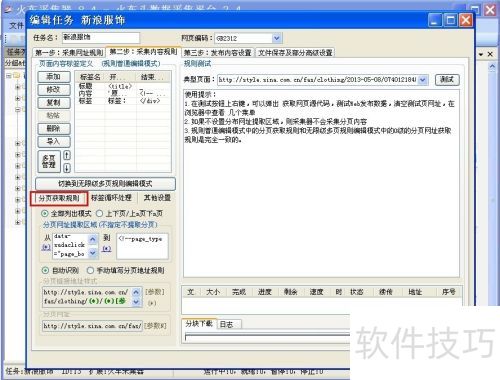Open the 网页编码 GB2312 dropdown
Image resolution: width=500 pixels, height=380 pixels.
click(x=277, y=38)
